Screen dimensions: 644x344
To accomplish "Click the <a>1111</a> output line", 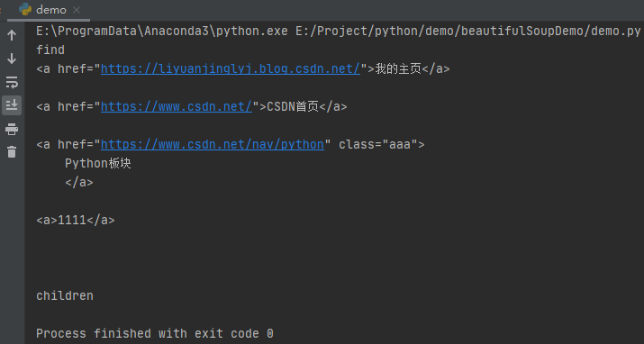I will (75, 220).
